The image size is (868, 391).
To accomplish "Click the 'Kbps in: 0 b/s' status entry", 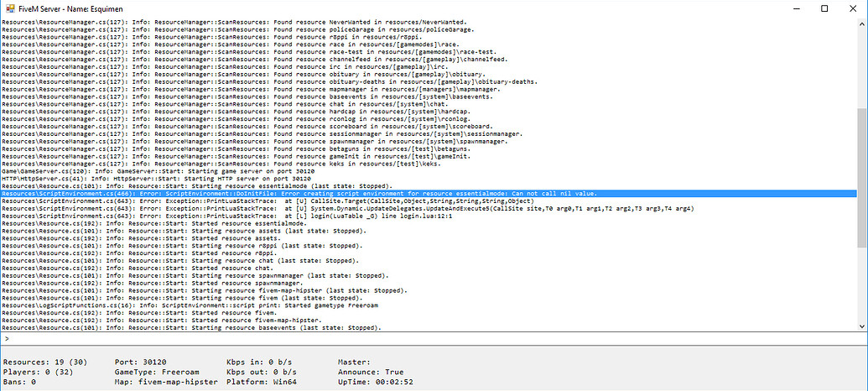I will click(x=259, y=362).
